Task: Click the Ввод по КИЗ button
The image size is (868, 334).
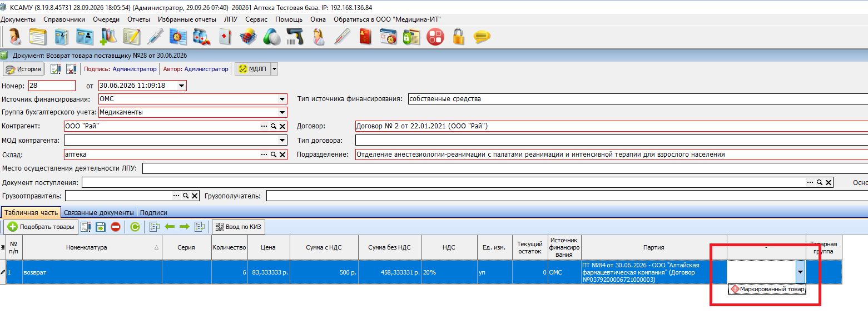Action: pyautogui.click(x=239, y=227)
